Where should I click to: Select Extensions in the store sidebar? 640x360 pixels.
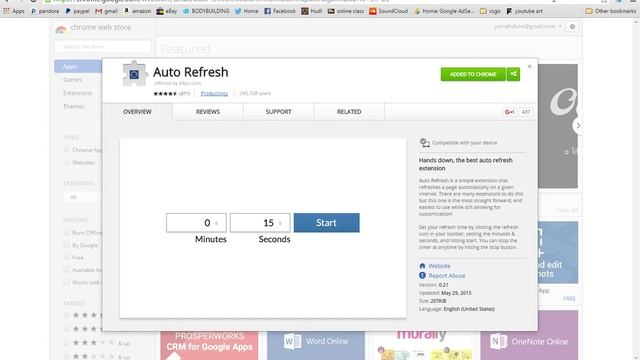pos(78,93)
